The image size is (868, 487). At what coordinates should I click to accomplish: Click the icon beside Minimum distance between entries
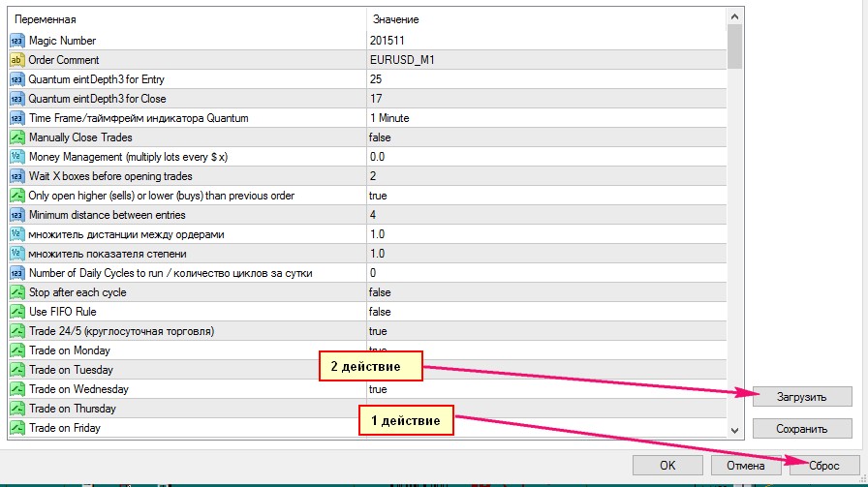(17, 215)
